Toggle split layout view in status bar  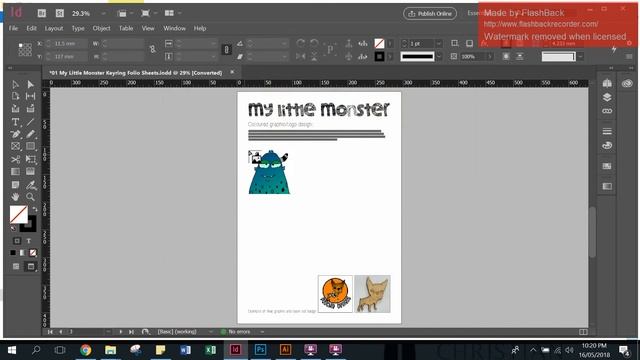coord(583,332)
